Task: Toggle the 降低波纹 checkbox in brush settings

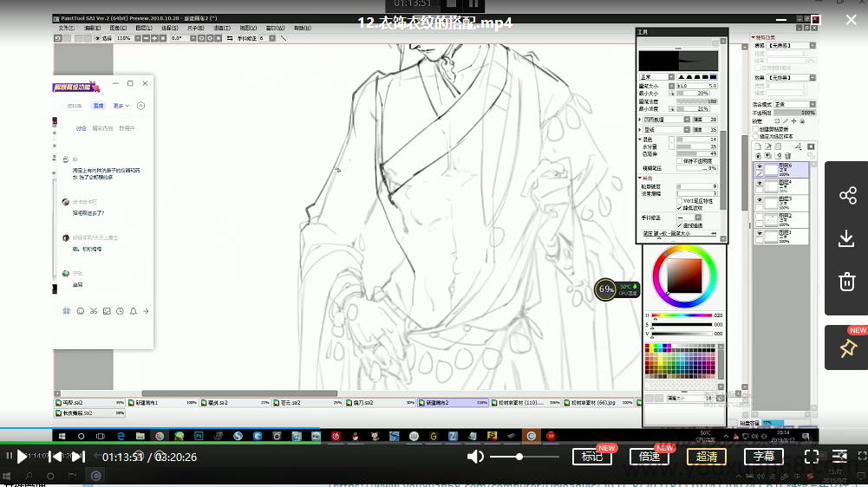Action: [x=680, y=208]
